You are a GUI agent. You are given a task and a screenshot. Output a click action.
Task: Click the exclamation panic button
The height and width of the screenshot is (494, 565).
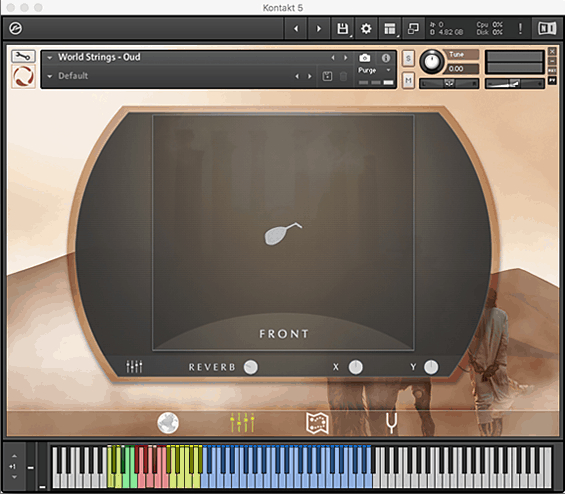click(x=520, y=28)
